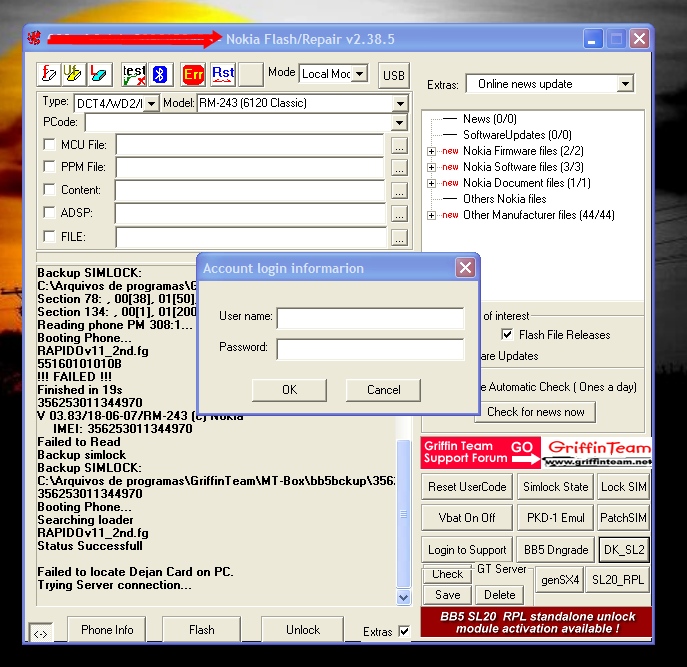This screenshot has width=687, height=667.
Task: Select News (0/0) tree item
Action: (490, 119)
